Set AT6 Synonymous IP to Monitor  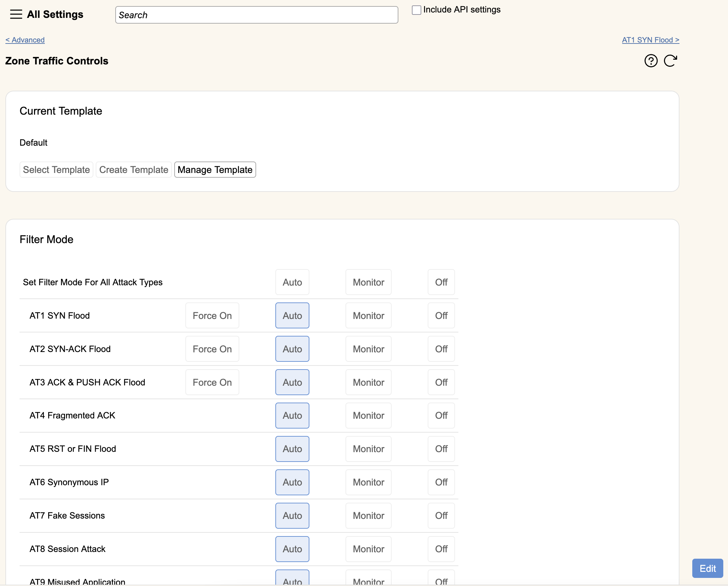pos(368,482)
